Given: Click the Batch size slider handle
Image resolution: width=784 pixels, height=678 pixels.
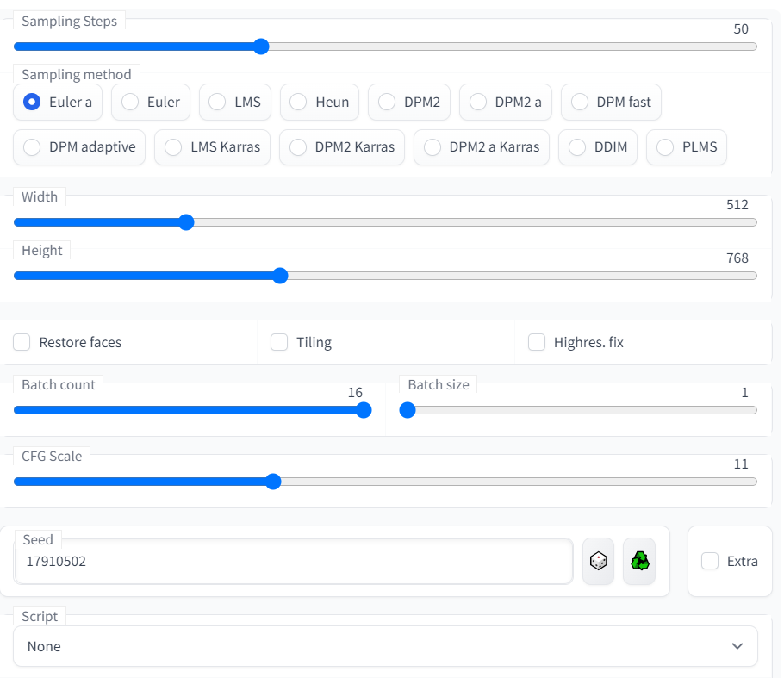Looking at the screenshot, I should point(408,410).
